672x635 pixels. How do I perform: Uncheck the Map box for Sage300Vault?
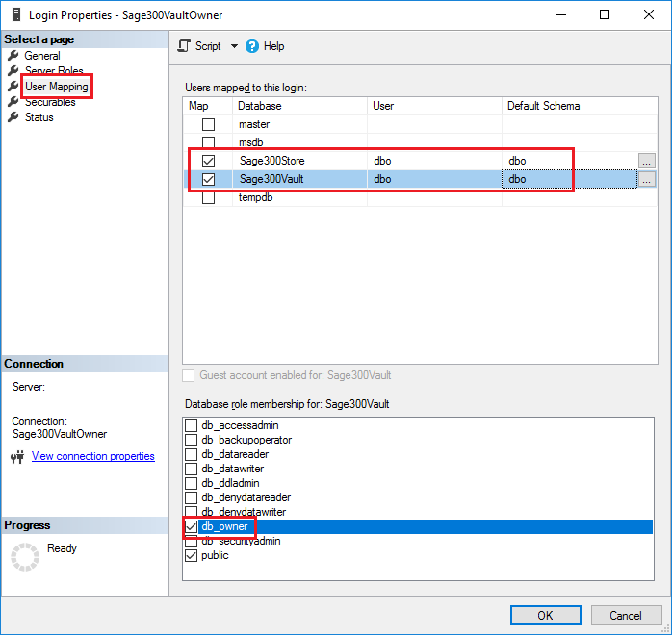[x=208, y=179]
